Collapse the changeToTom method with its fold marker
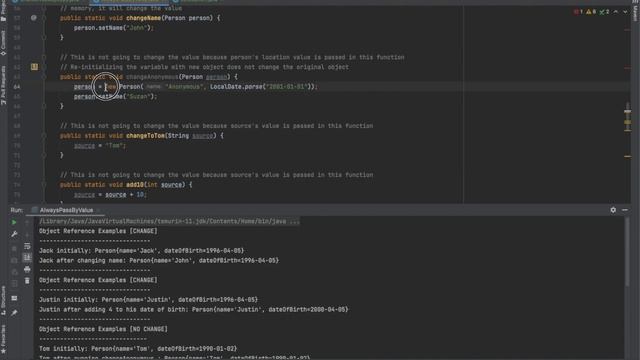Screen dimensions: 640x360 point(44,136)
